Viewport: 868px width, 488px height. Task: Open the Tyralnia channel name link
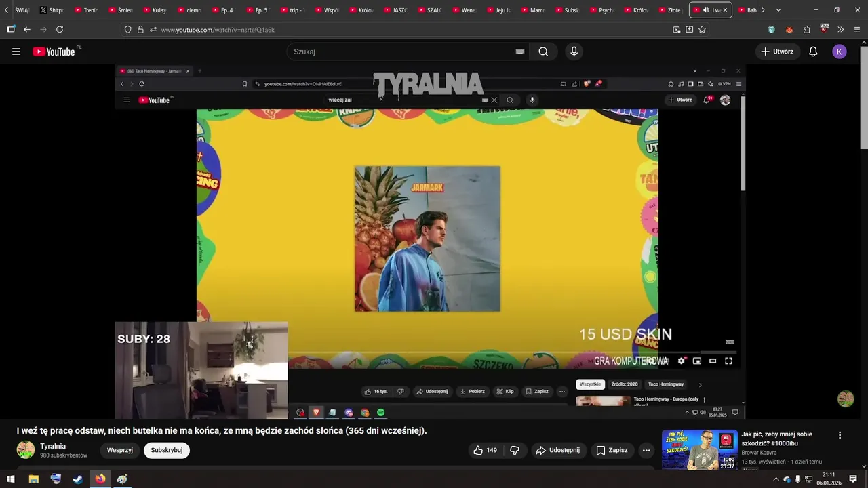(53, 446)
